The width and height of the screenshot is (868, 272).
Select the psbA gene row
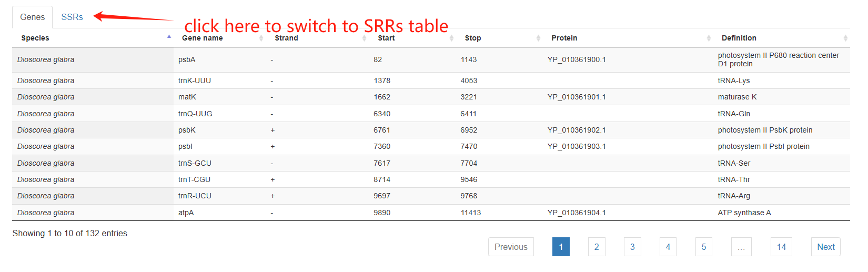(x=187, y=59)
